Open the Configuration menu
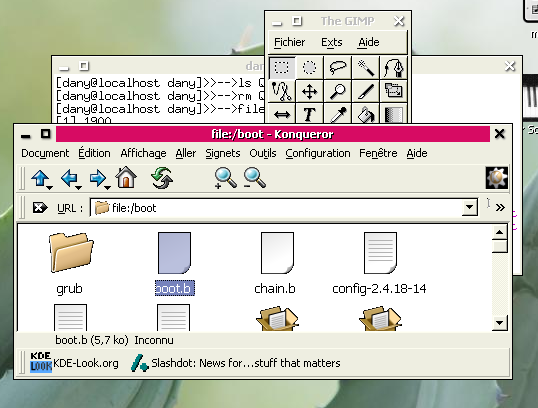Screen dimensions: 538x408 coord(318,153)
